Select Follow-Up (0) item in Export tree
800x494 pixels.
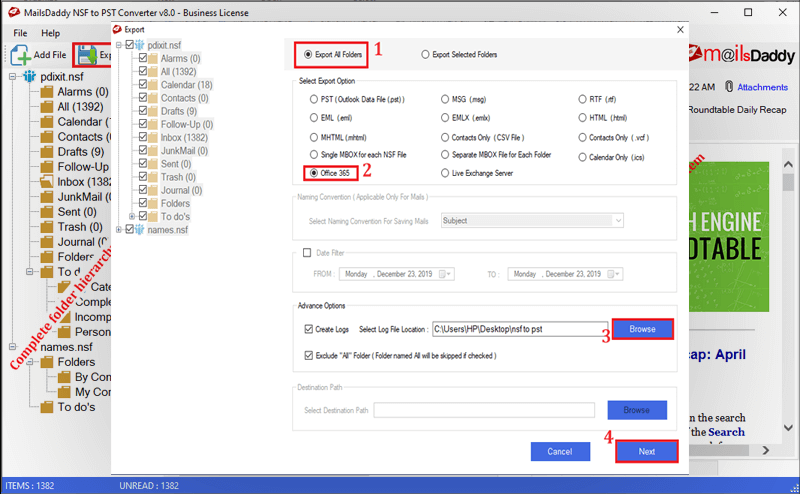point(187,124)
